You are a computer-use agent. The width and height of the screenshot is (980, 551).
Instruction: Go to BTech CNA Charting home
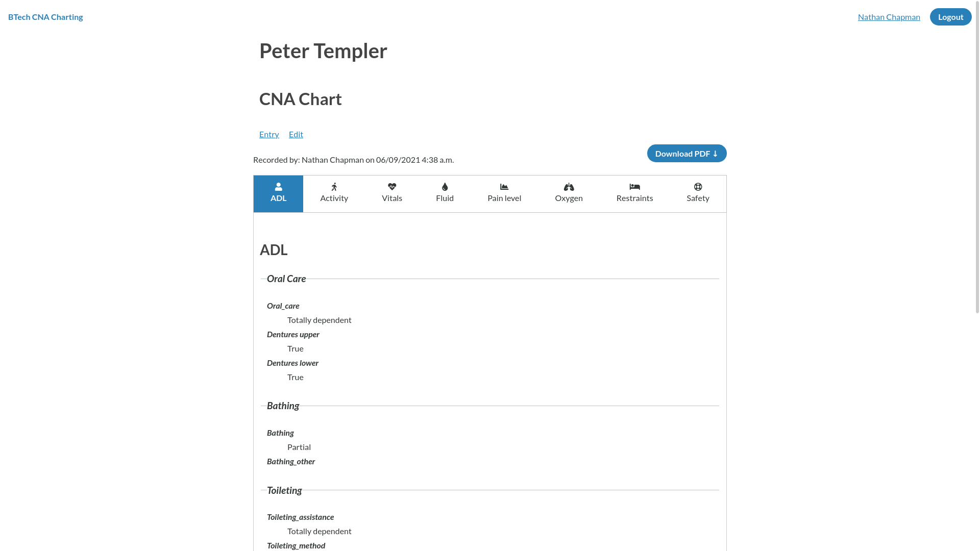point(45,17)
